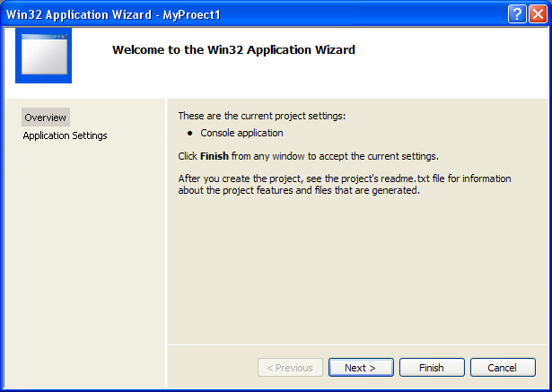Cancel the Win32 Application Wizard
The width and height of the screenshot is (552, 392).
[x=501, y=368]
